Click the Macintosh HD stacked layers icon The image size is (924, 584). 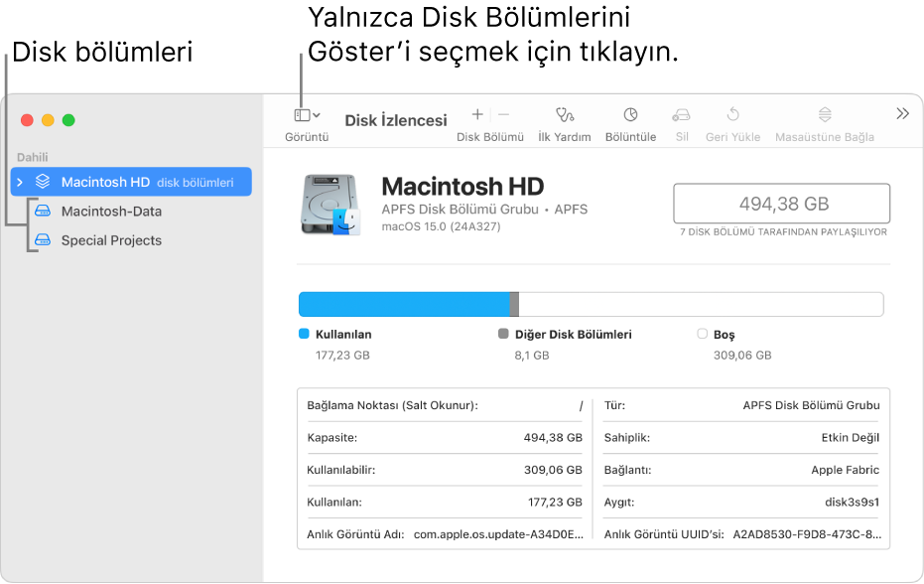point(43,182)
